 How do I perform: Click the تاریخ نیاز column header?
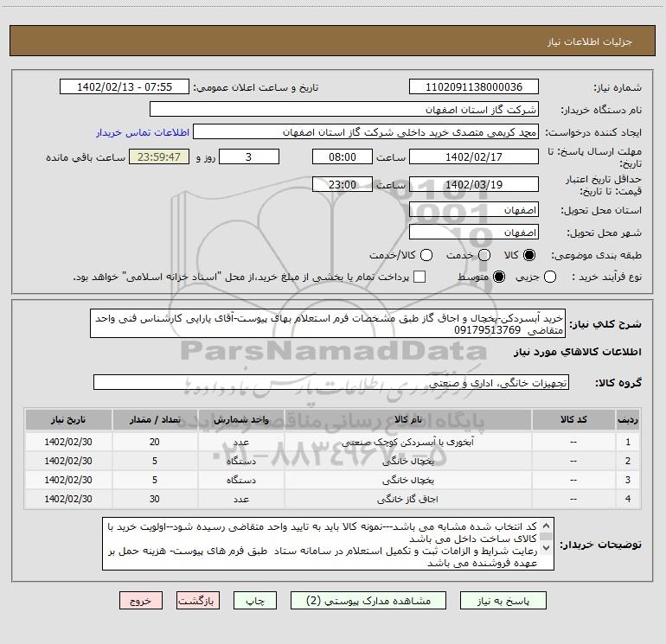tap(68, 420)
